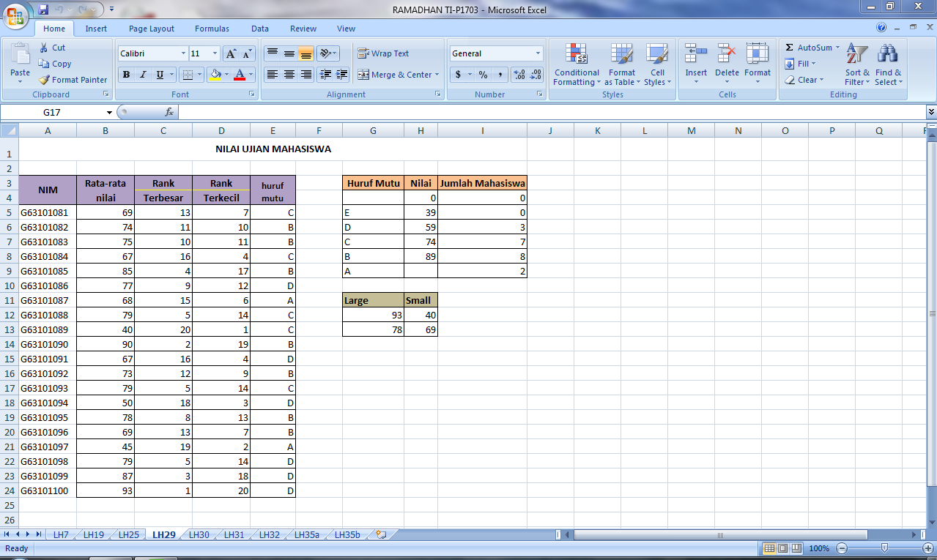Screen dimensions: 937x560
Task: Pick a color from the Font Color swatch
Action: click(240, 75)
